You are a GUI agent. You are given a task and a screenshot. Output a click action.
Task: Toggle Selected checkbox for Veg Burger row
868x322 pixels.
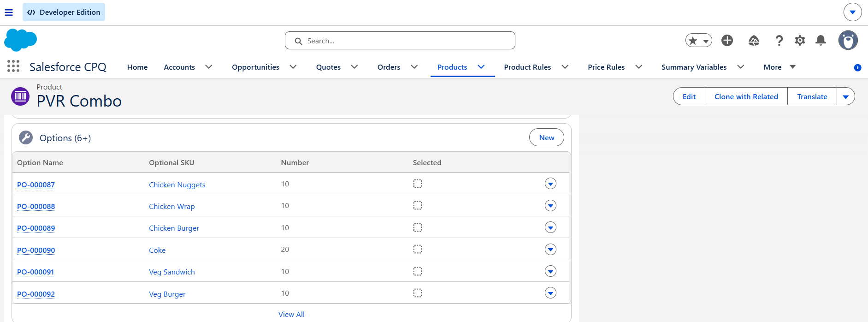coord(418,293)
